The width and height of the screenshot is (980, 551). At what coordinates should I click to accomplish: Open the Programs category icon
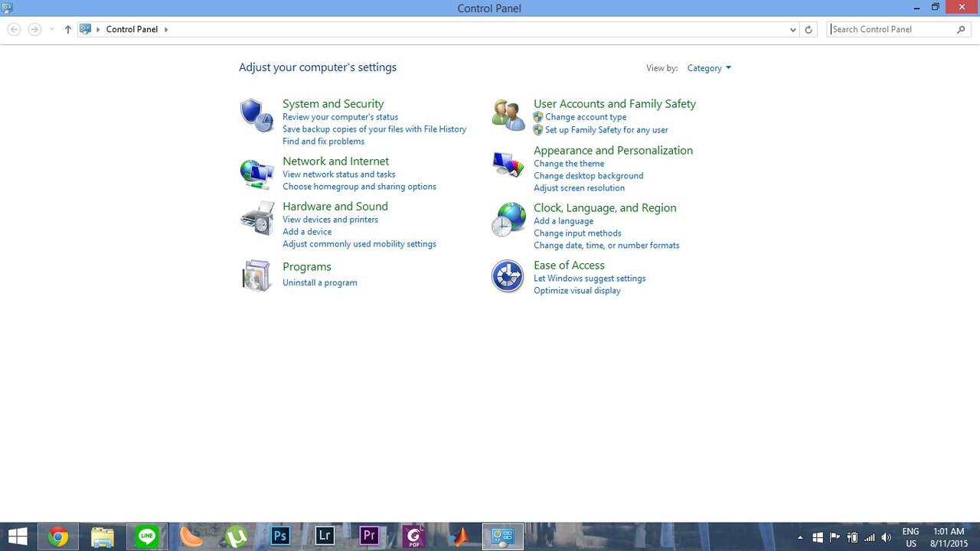click(256, 275)
